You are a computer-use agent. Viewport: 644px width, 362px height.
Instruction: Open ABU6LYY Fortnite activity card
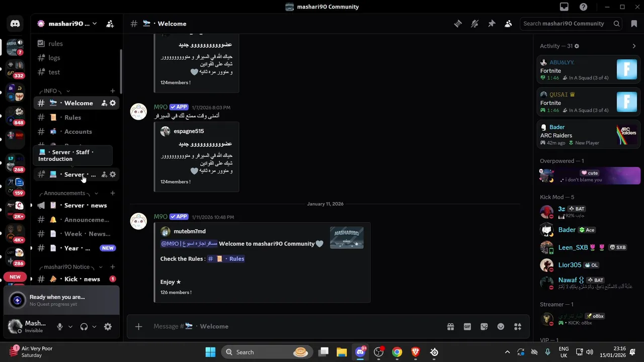[x=589, y=70]
